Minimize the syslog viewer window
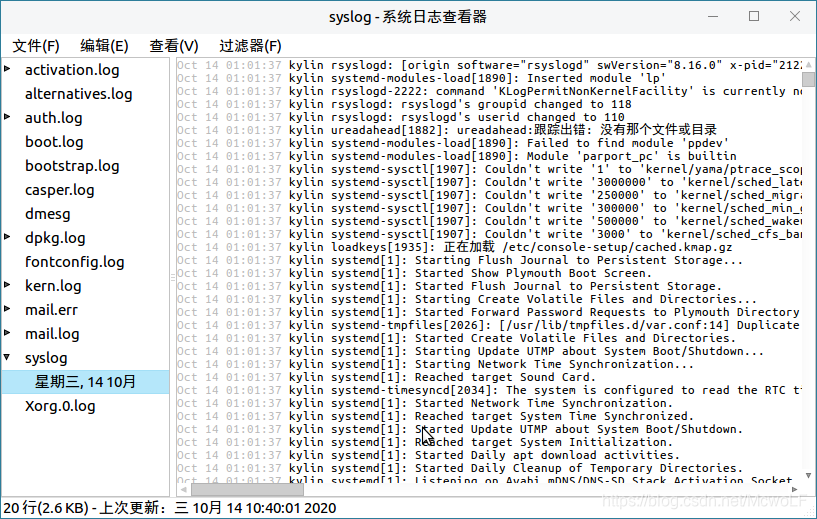This screenshot has width=817, height=519. pos(713,17)
